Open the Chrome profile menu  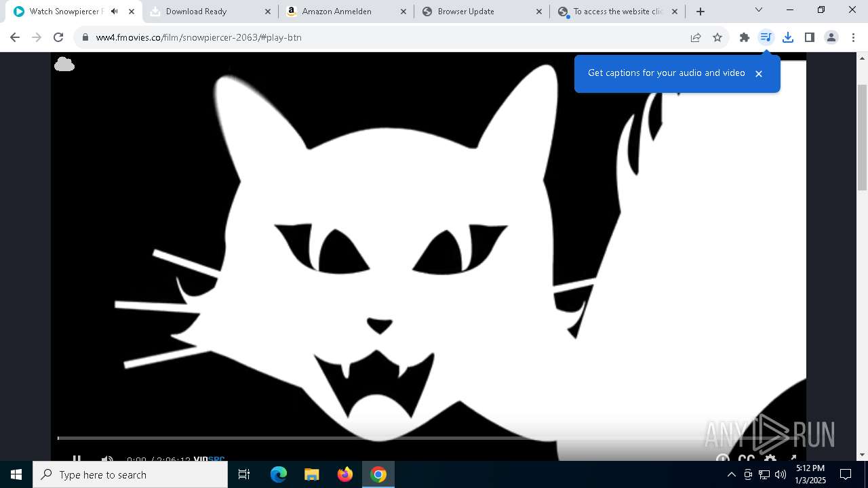tap(831, 37)
